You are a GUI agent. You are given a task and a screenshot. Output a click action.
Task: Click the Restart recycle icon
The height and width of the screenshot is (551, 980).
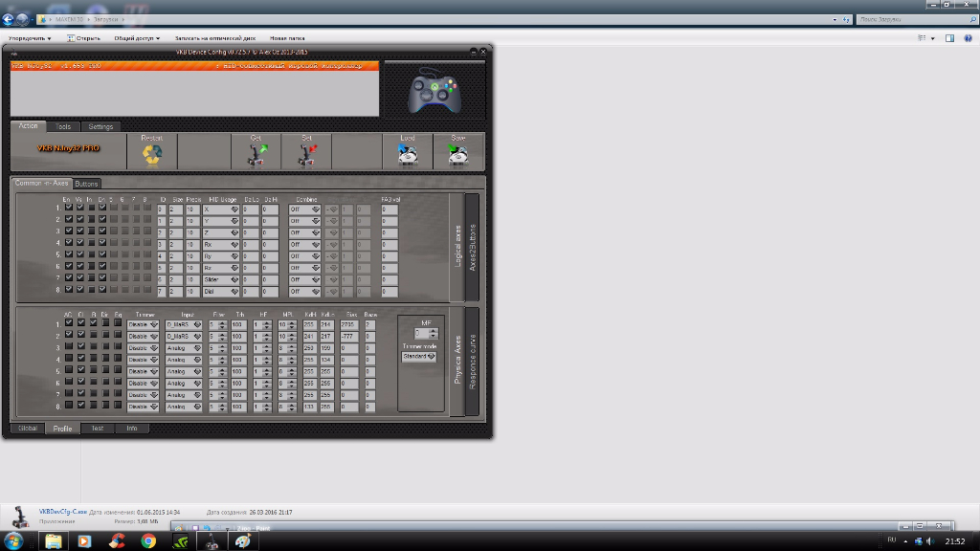[x=152, y=154]
